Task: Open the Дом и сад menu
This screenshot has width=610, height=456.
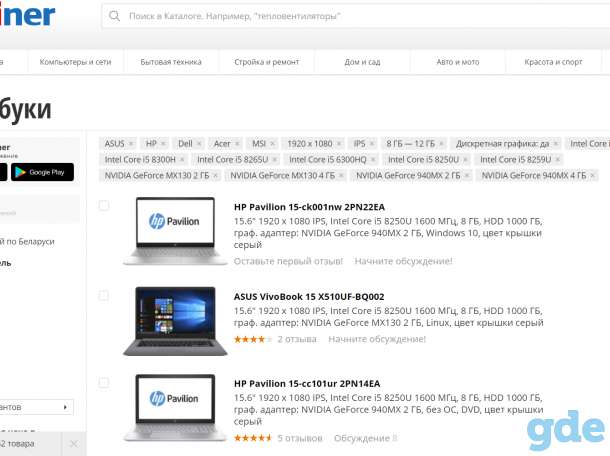Action: (362, 62)
